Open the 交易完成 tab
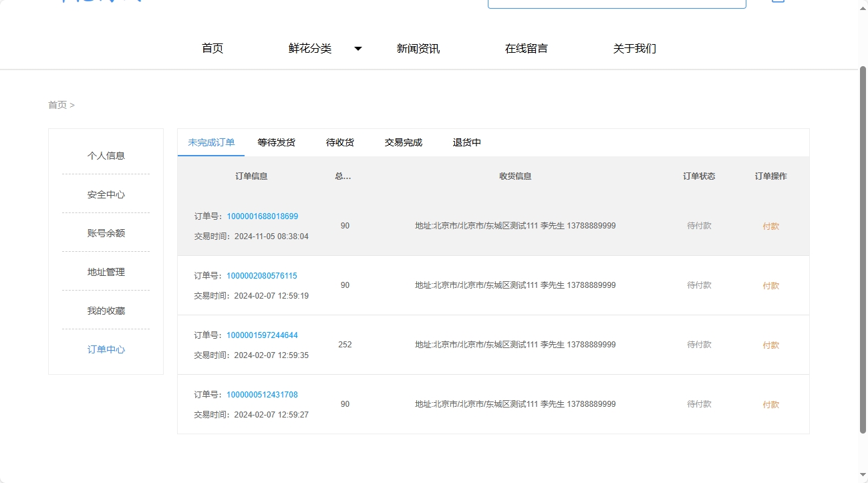This screenshot has height=483, width=868. click(402, 142)
